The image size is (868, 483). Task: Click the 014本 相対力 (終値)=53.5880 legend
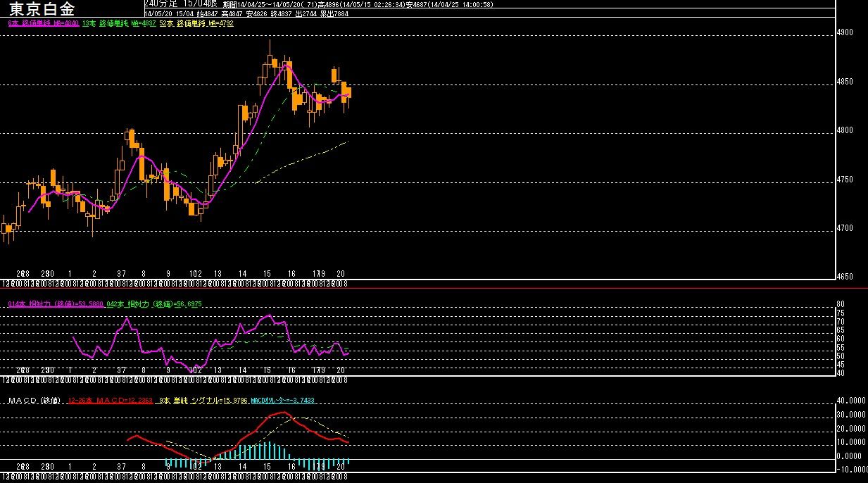pos(56,304)
